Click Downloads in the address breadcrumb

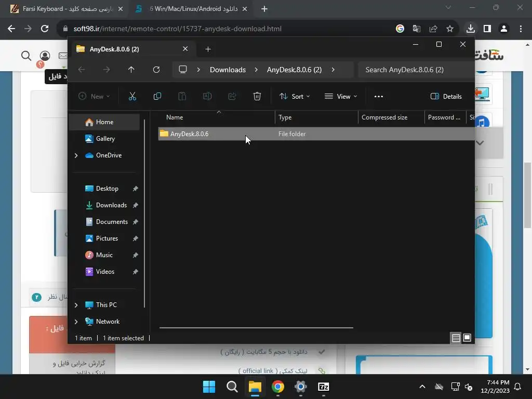pyautogui.click(x=228, y=70)
